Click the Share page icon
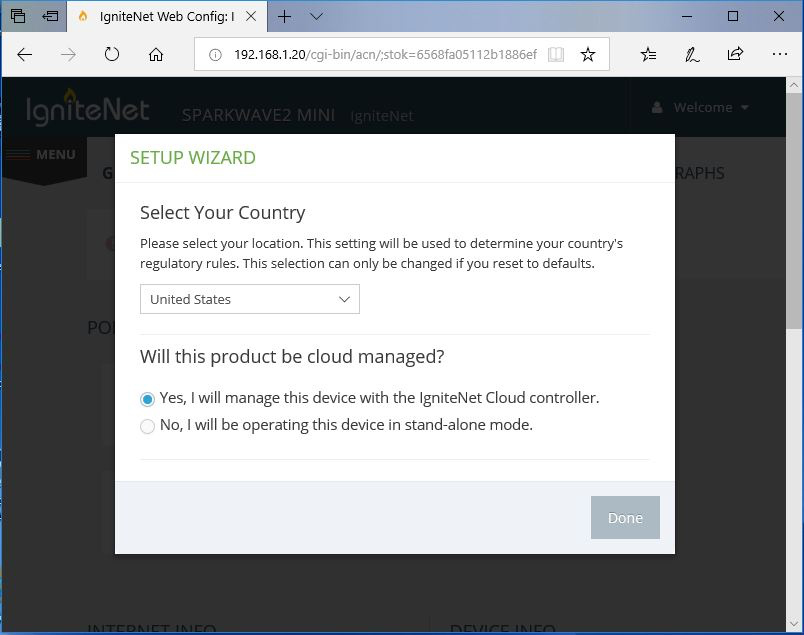The width and height of the screenshot is (804, 635). [x=735, y=54]
